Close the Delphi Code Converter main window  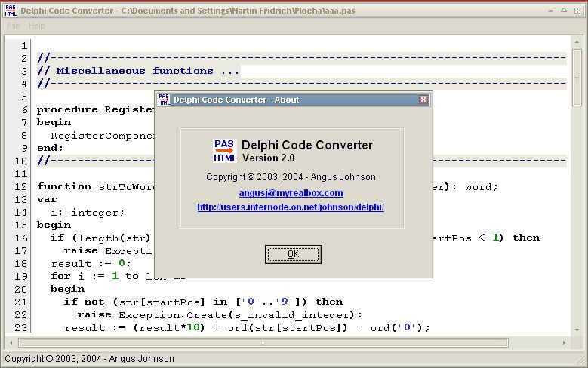[577, 11]
